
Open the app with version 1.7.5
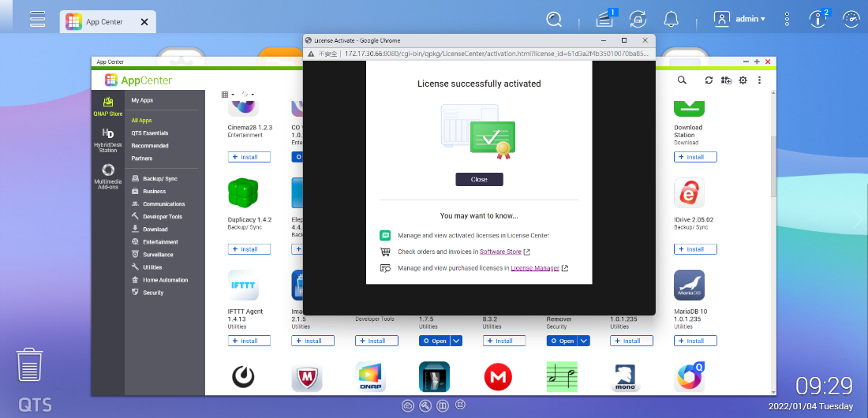(435, 341)
